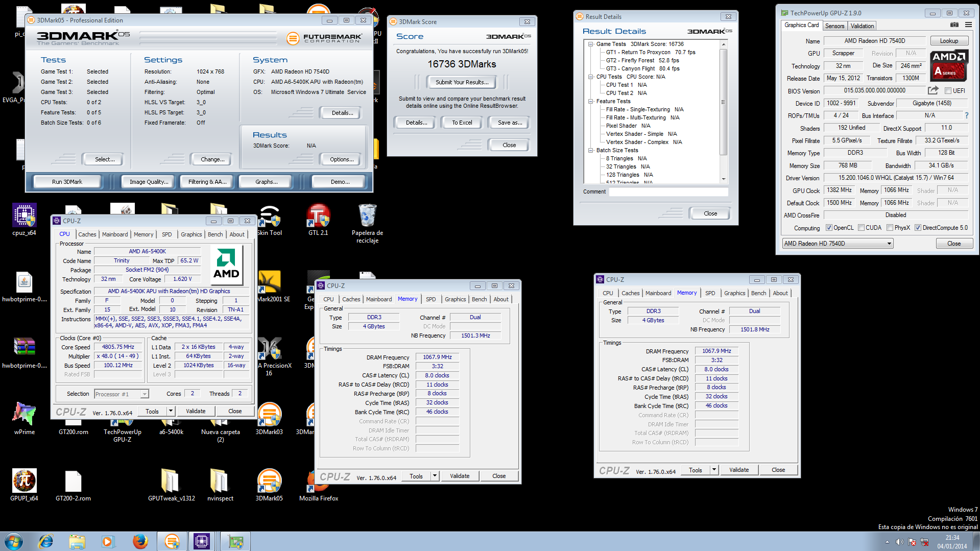980x551 pixels.
Task: Select the GT200-2.rom file icon
Action: point(73,485)
